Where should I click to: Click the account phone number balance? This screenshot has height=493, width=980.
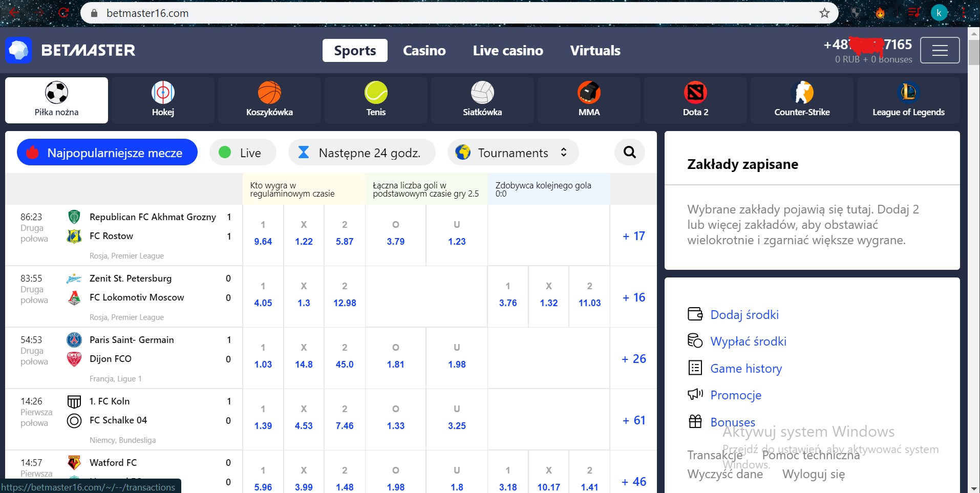[868, 50]
